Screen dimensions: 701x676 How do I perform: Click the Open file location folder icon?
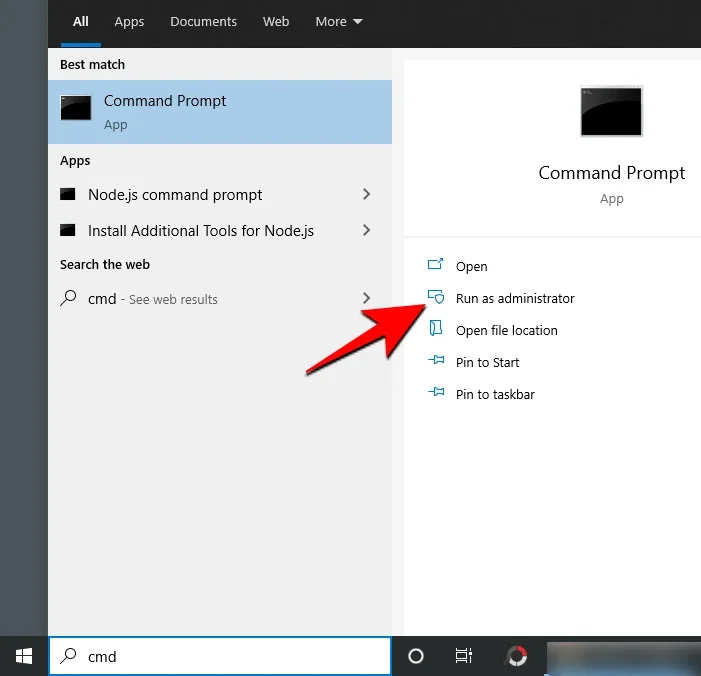(435, 329)
